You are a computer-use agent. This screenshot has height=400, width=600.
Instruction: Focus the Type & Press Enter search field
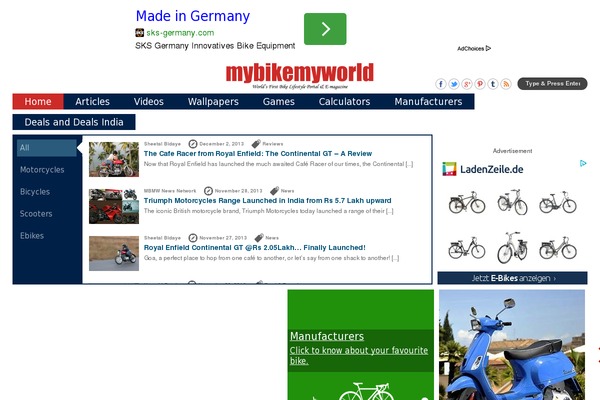pos(552,83)
